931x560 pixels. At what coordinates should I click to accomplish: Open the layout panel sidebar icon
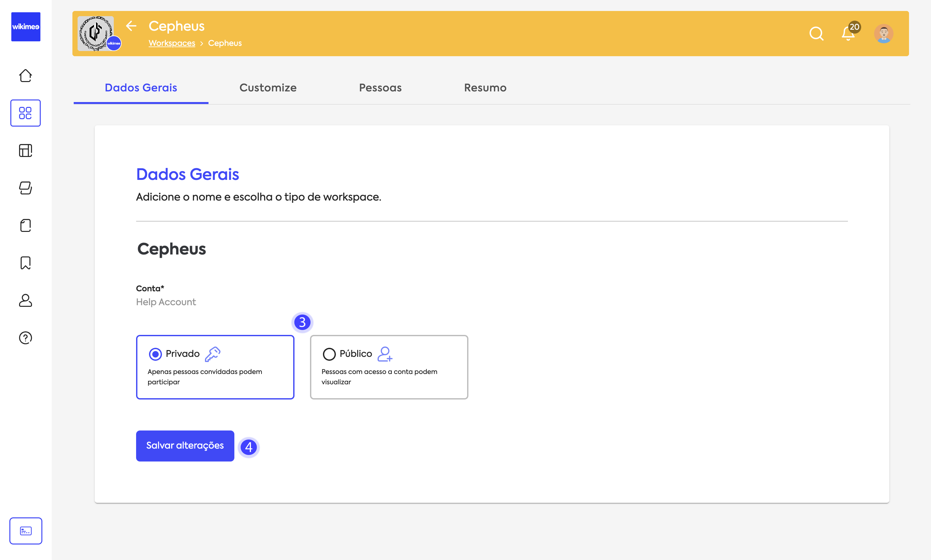[x=25, y=150]
